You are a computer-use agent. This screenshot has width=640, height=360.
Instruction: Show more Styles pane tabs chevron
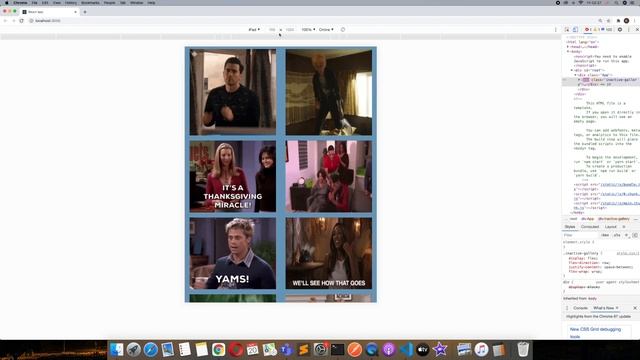click(x=624, y=227)
